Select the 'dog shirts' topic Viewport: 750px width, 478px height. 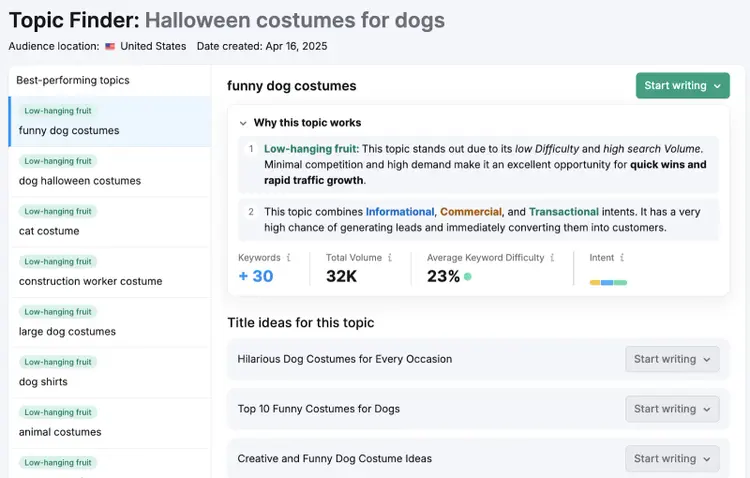pos(110,373)
